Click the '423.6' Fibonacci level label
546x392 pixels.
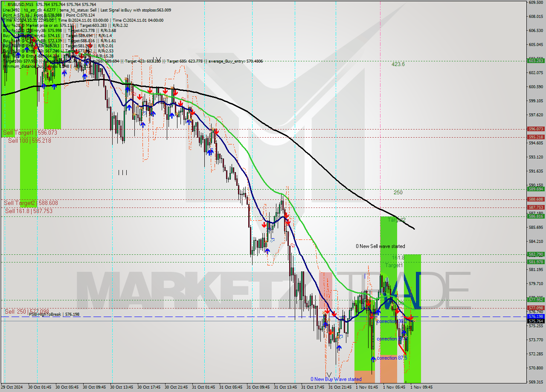click(x=398, y=64)
